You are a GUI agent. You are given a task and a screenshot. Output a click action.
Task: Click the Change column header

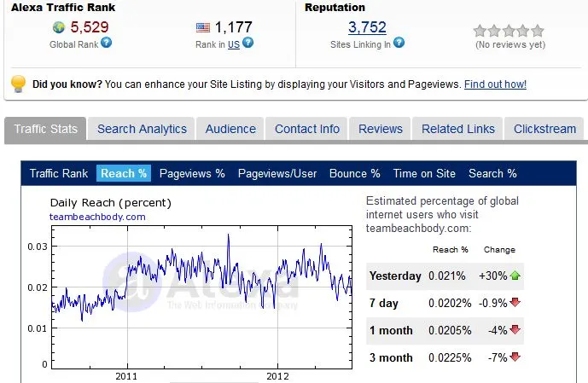click(499, 250)
